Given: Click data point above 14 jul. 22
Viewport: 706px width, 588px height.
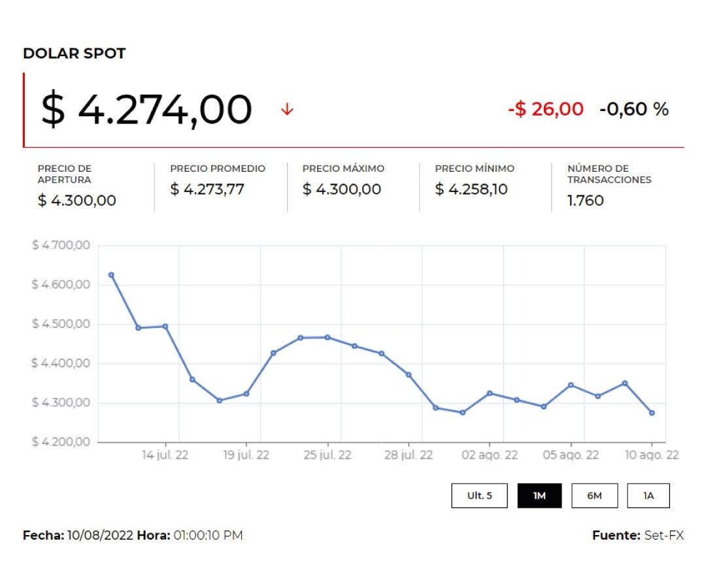Looking at the screenshot, I should (165, 326).
